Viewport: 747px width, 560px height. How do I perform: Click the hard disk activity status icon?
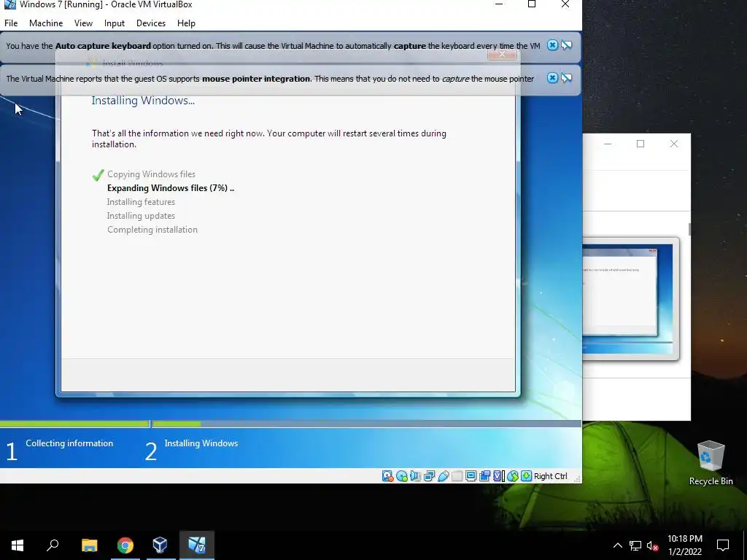pos(388,476)
